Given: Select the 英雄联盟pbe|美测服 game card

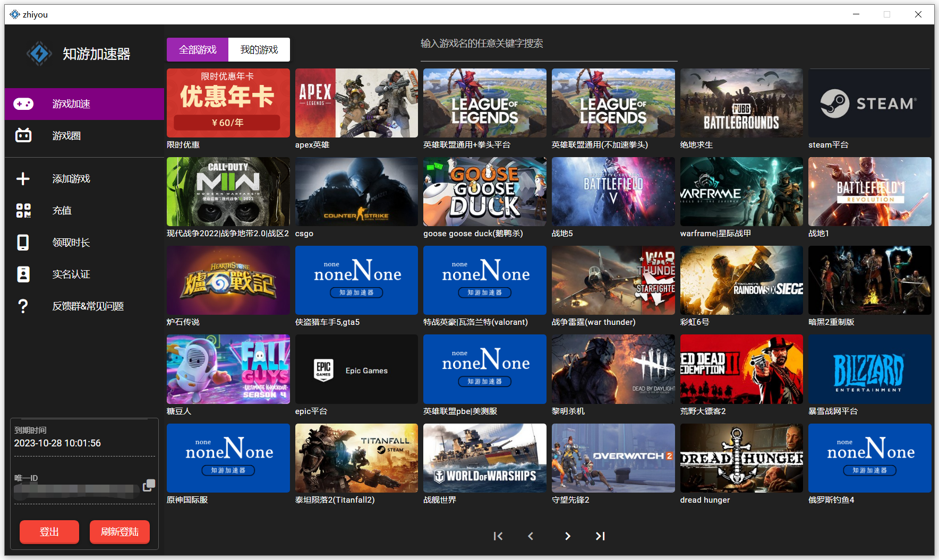Looking at the screenshot, I should coord(485,369).
